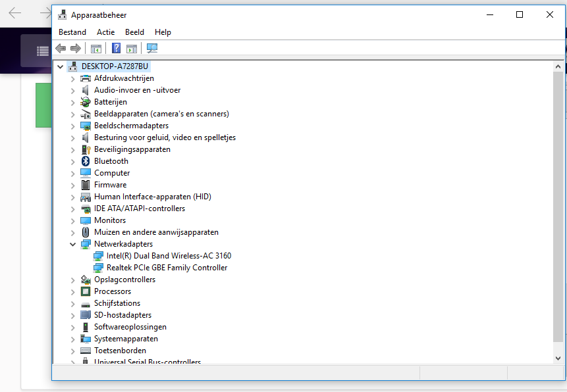Image resolution: width=567 pixels, height=392 pixels.
Task: Show or hide the console tree icon
Action: 96,49
